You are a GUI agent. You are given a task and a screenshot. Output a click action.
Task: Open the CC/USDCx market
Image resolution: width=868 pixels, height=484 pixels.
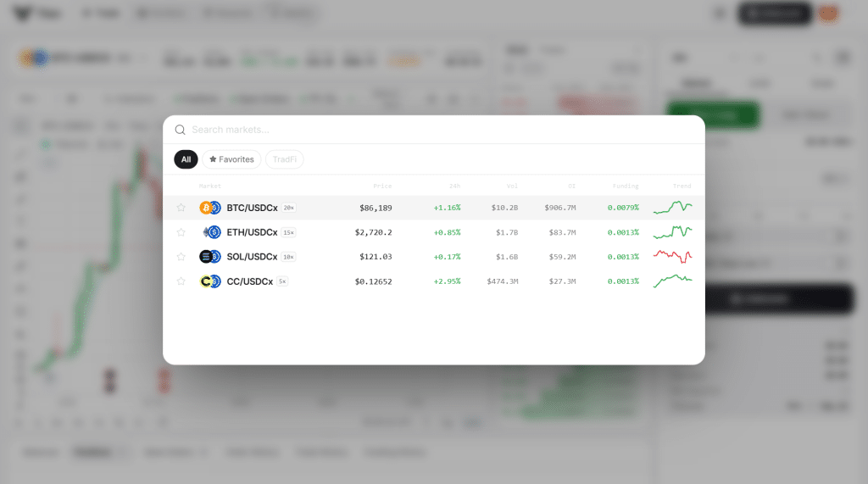(x=433, y=281)
